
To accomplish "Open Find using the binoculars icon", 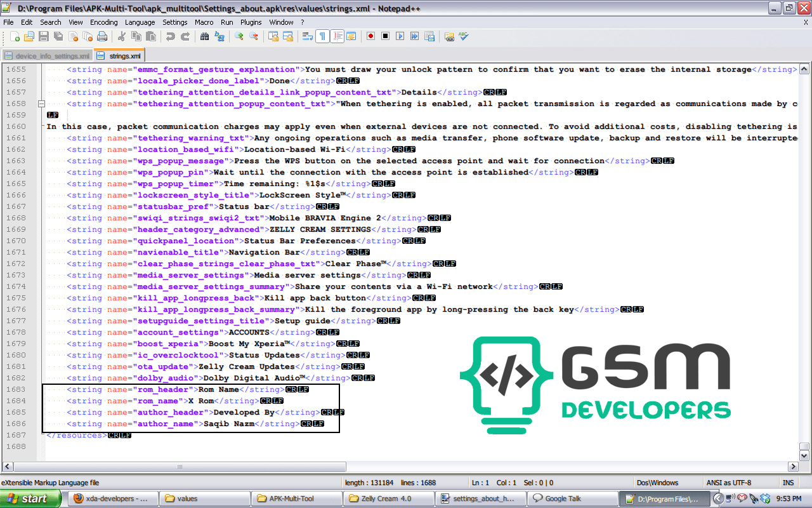I will coord(205,36).
